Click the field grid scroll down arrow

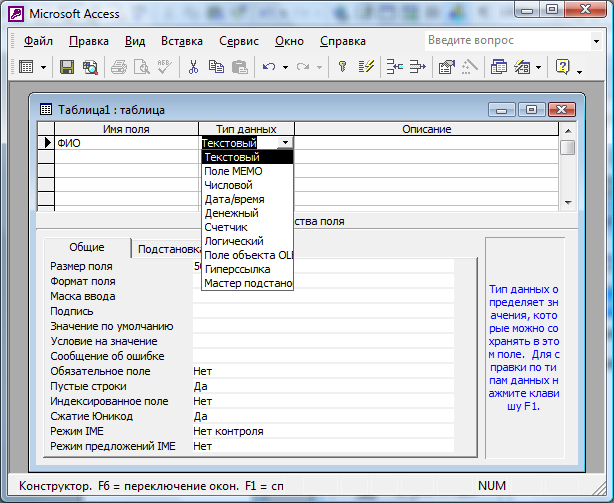click(568, 203)
